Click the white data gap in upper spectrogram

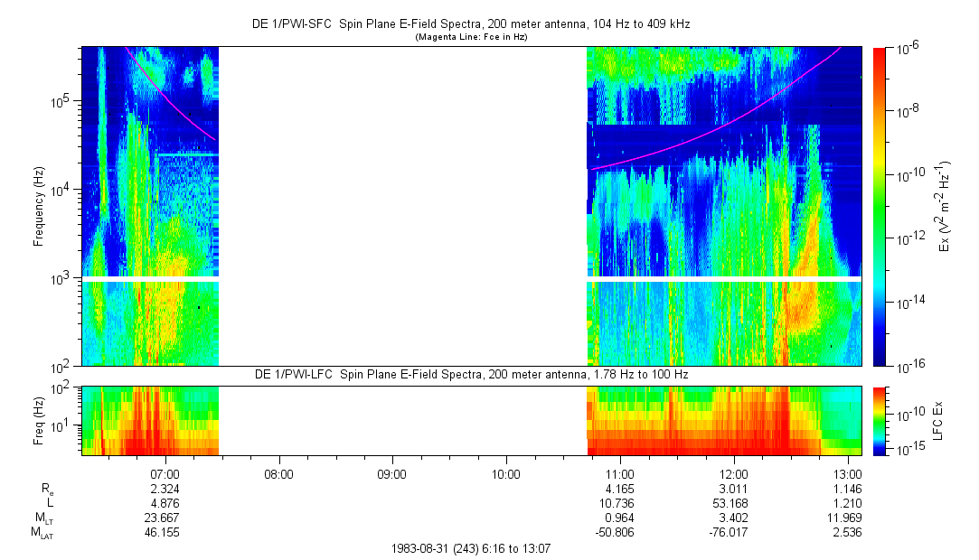tap(402, 207)
